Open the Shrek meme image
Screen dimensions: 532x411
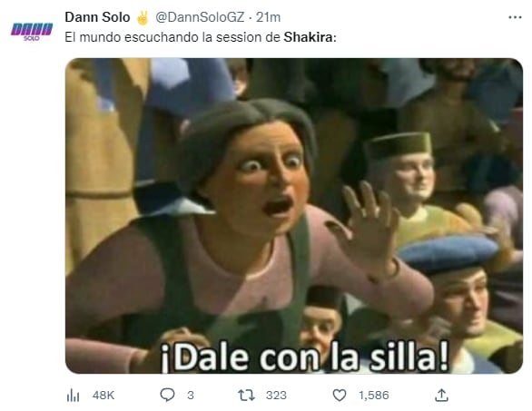pyautogui.click(x=294, y=216)
